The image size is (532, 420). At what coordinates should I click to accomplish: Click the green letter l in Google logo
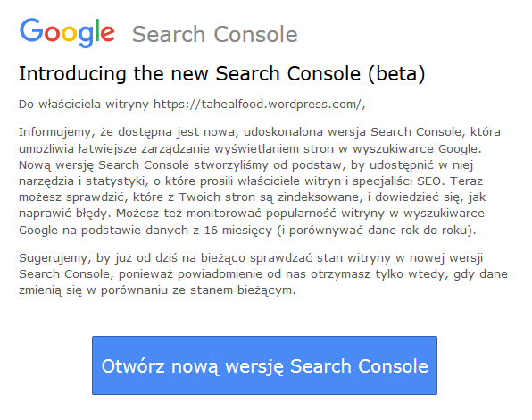pyautogui.click(x=97, y=30)
